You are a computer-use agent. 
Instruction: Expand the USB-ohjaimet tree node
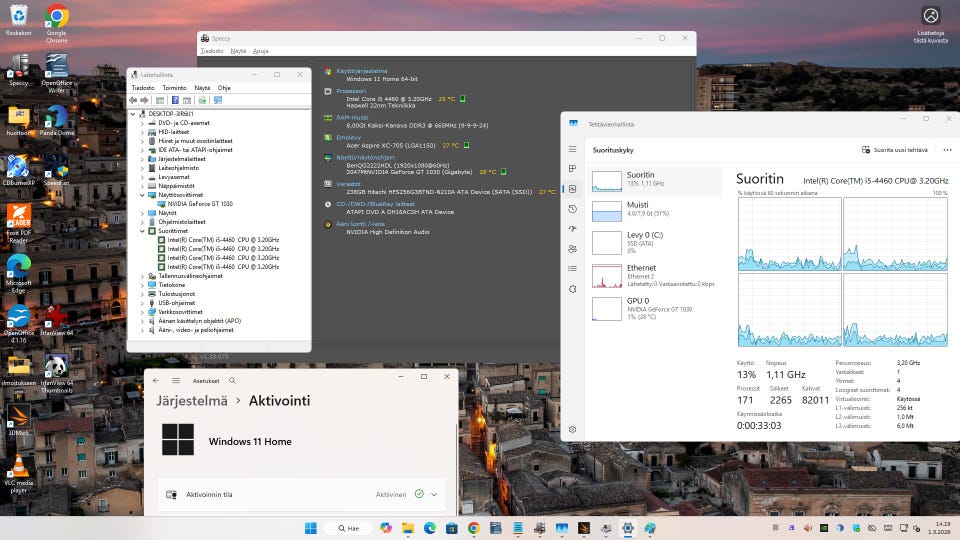coord(142,302)
